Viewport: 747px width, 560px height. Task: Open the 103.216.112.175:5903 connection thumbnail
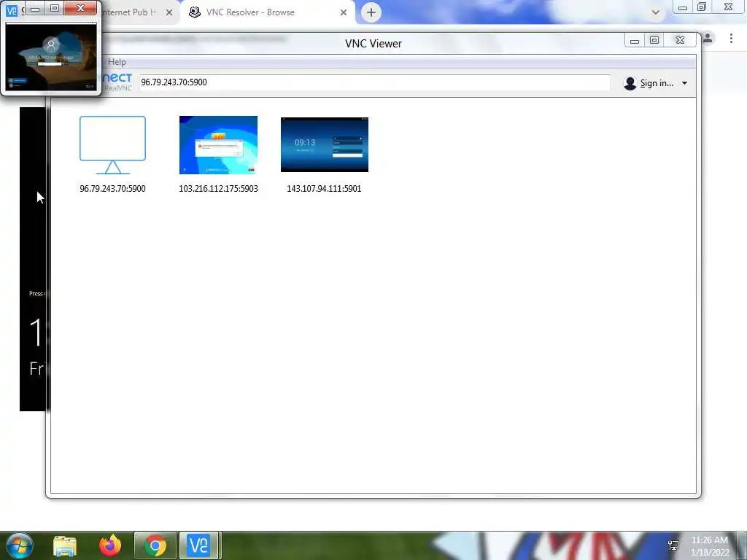[x=218, y=145]
